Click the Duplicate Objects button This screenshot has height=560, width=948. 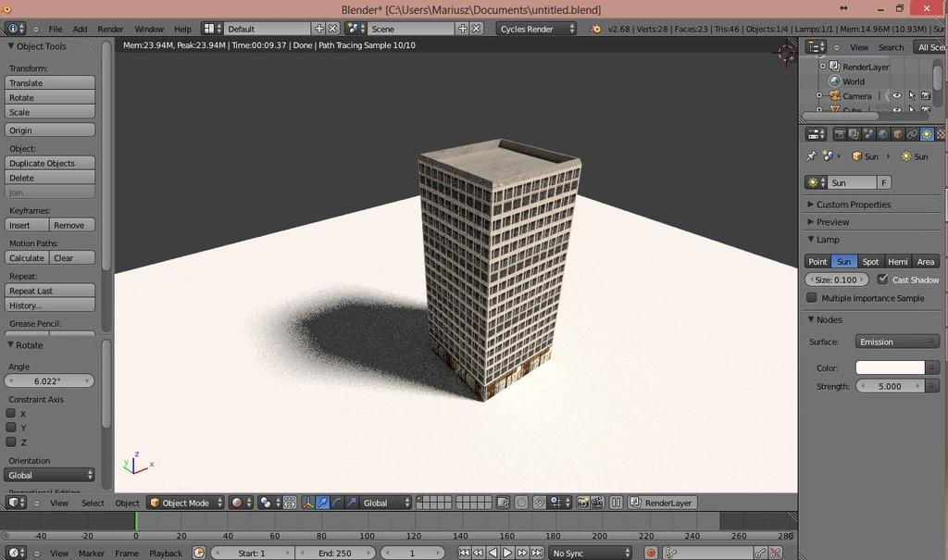(x=50, y=163)
